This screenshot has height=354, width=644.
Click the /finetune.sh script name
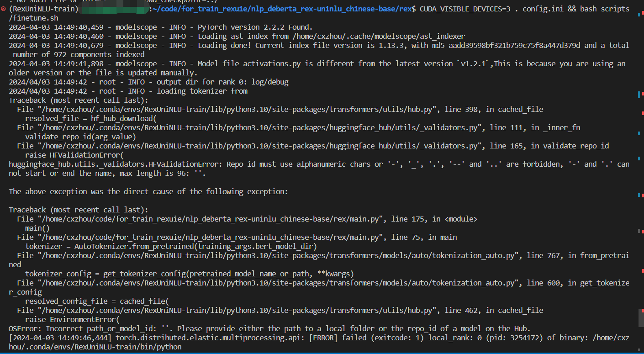coord(33,18)
